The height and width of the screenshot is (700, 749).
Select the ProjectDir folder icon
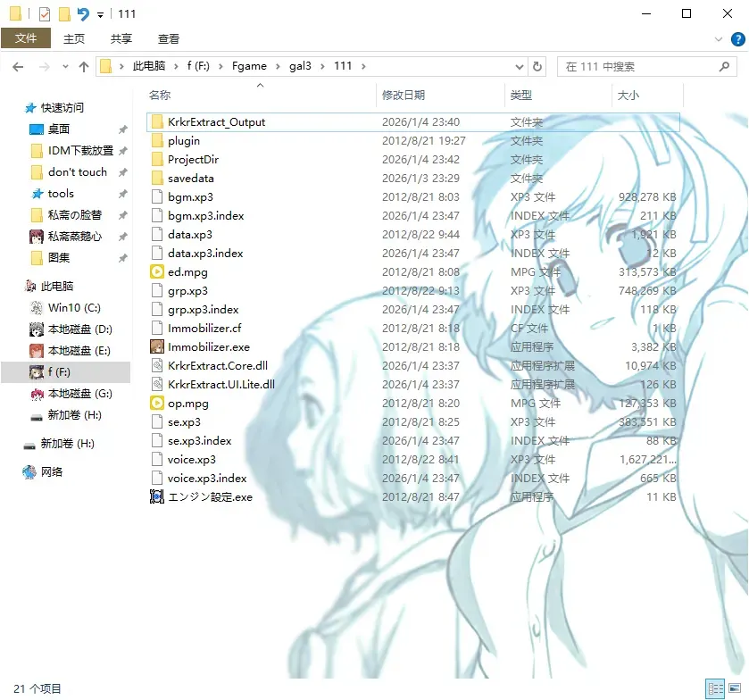point(157,159)
